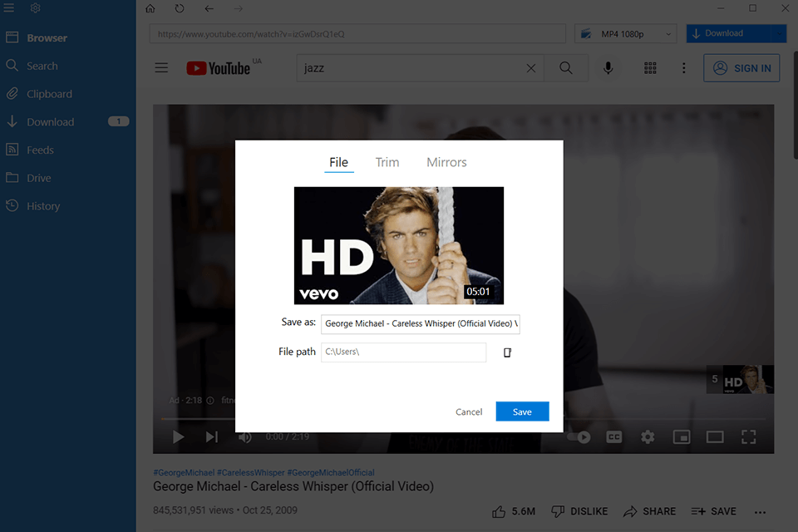Image resolution: width=798 pixels, height=532 pixels.
Task: Browse folder icon next to File path
Action: (x=507, y=352)
